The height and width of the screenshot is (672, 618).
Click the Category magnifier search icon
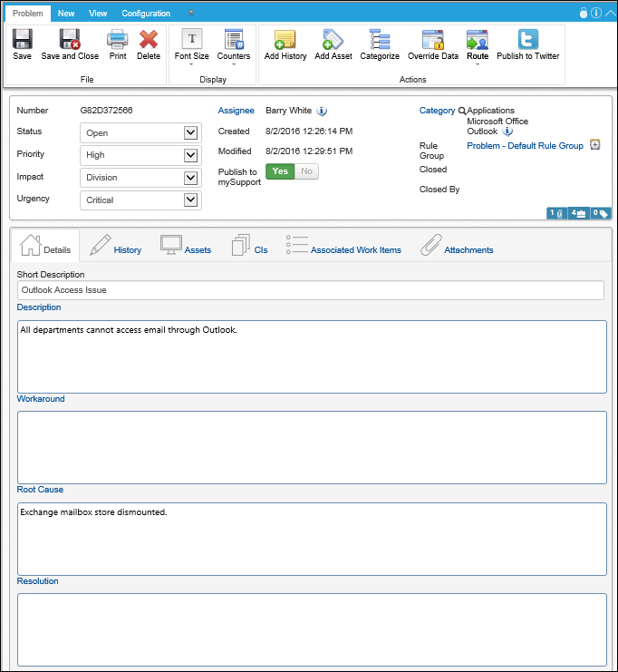461,111
